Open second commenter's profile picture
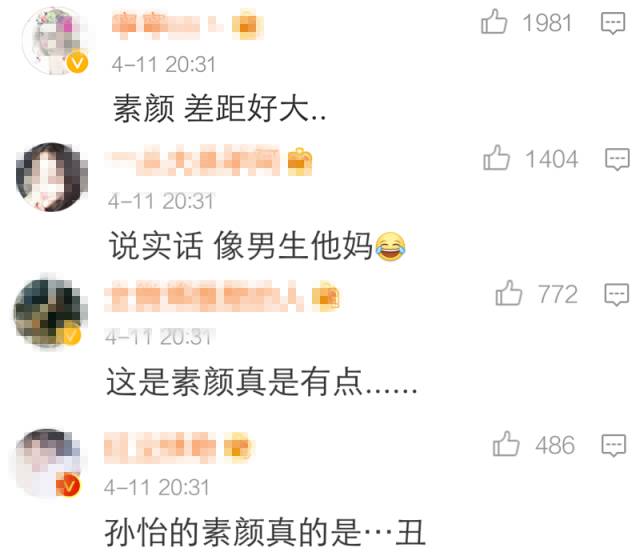Image resolution: width=640 pixels, height=556 pixels. 52,177
